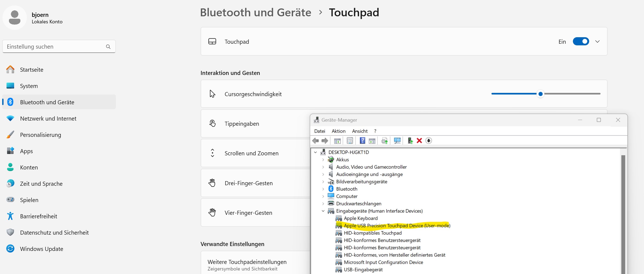Open the System settings category
Viewport: 644px width, 274px height.
click(59, 86)
